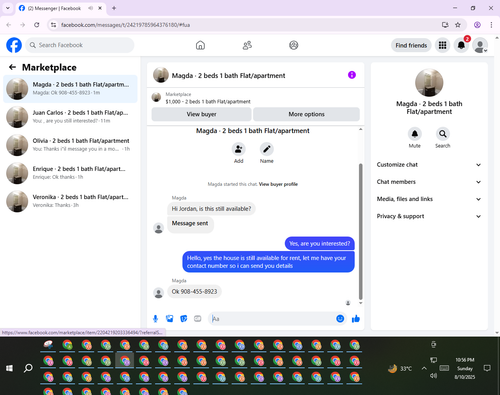Click the choose sticker icon

[x=184, y=319]
